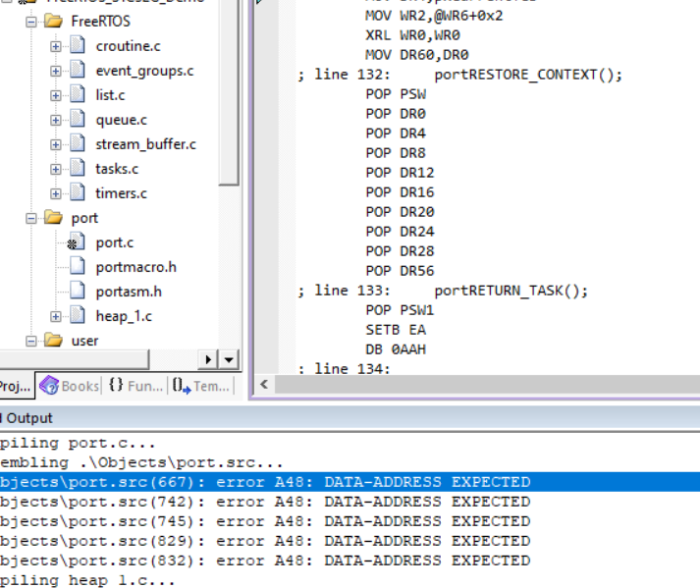Image resolution: width=700 pixels, height=588 pixels.
Task: Click the portRESTORE_CONTEXT() comment line
Action: pyautogui.click(x=459, y=75)
